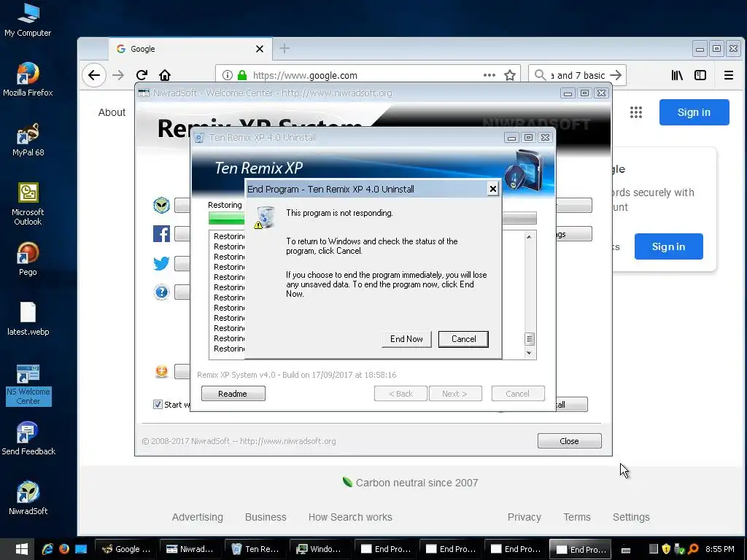The width and height of the screenshot is (747, 560).
Task: Click the alien icon in Welcome Center
Action: [161, 205]
